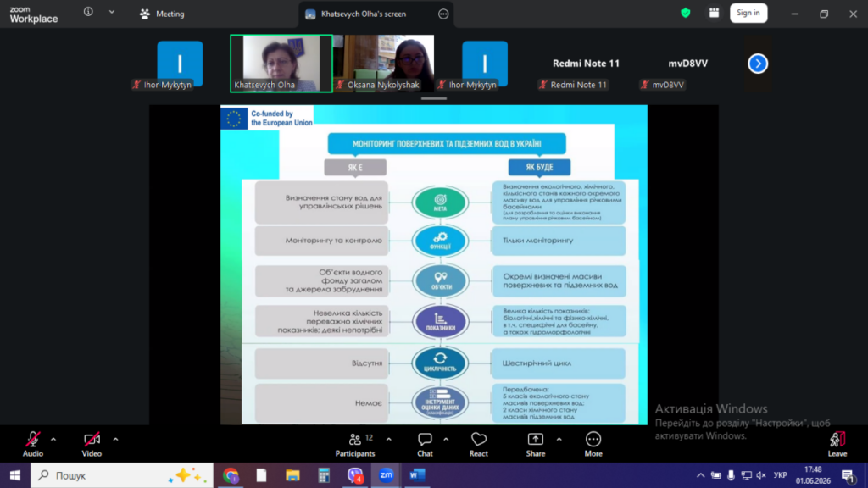Open screen share options ellipsis
Image resolution: width=868 pixels, height=488 pixels.
pyautogui.click(x=443, y=14)
